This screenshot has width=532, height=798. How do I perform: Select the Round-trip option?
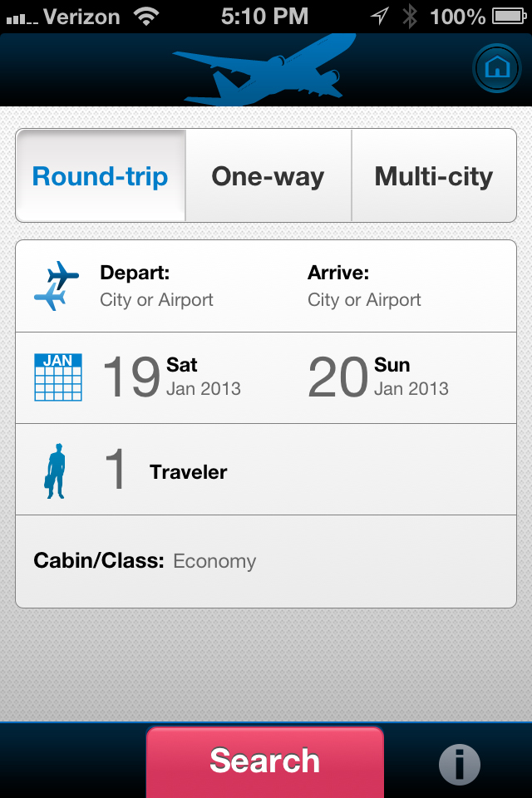pos(101,176)
